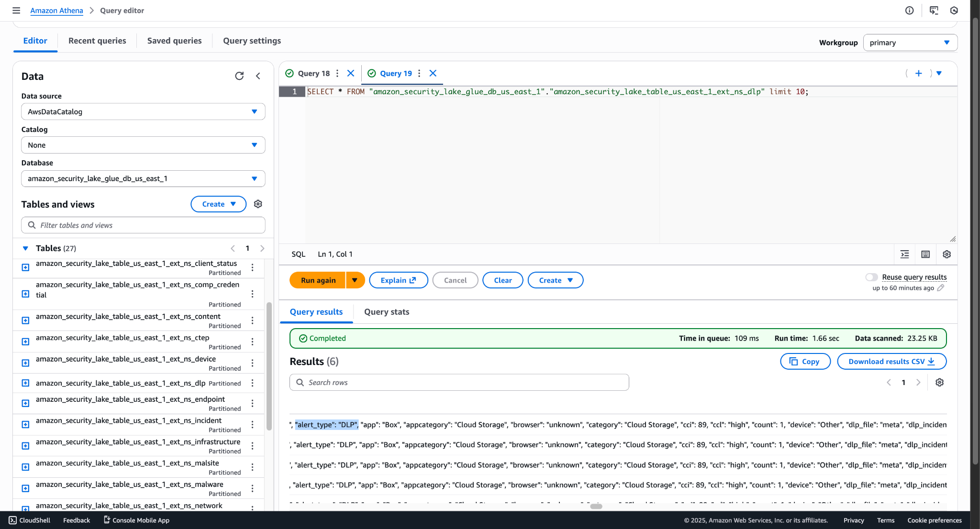Viewport: 980px width, 529px height.
Task: Open the tutorials screen icon in the header
Action: [x=934, y=11]
